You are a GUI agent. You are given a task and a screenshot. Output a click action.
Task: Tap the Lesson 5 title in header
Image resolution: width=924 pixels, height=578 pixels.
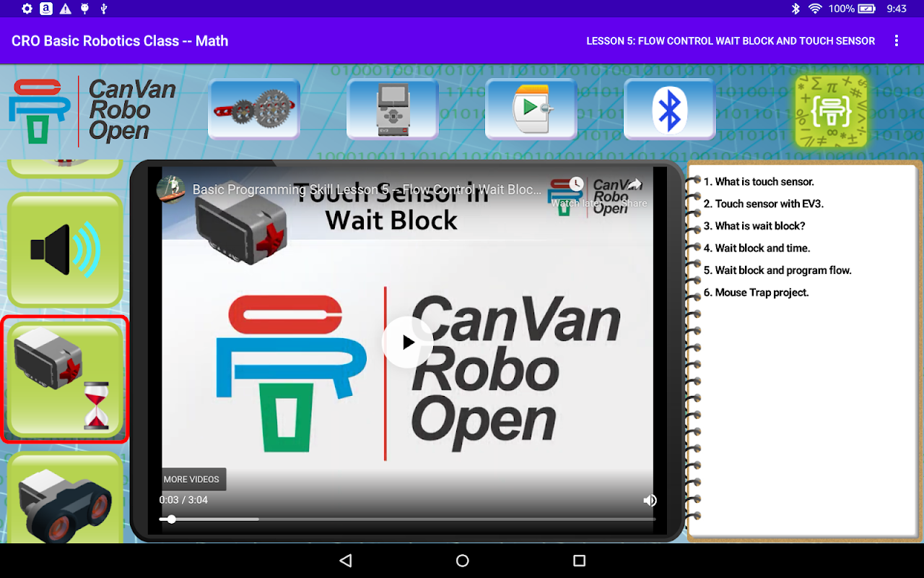(x=731, y=41)
